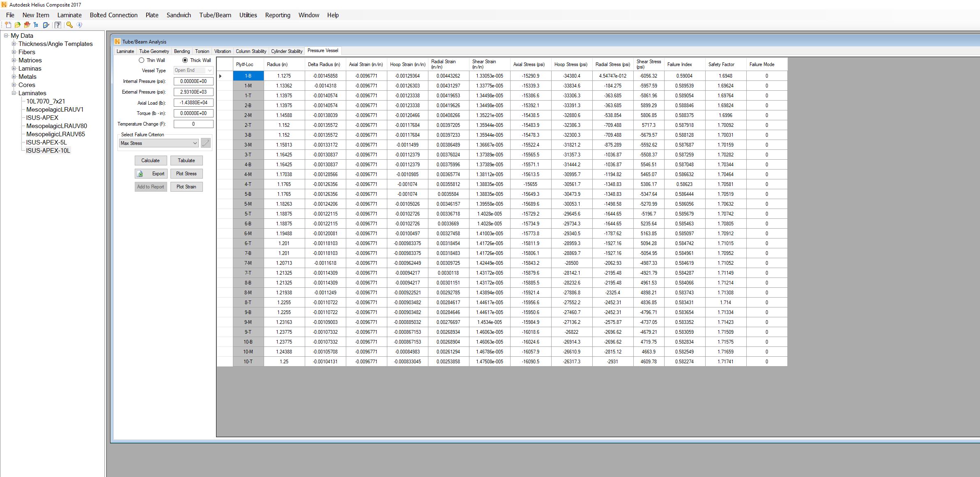
Task: Select the Thick Wall radio button
Action: 185,60
